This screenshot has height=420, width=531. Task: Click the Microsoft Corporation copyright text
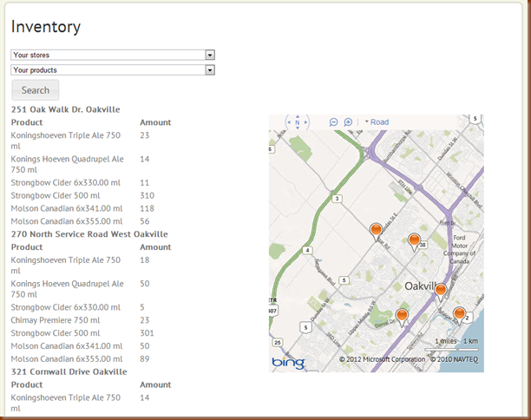click(x=382, y=358)
